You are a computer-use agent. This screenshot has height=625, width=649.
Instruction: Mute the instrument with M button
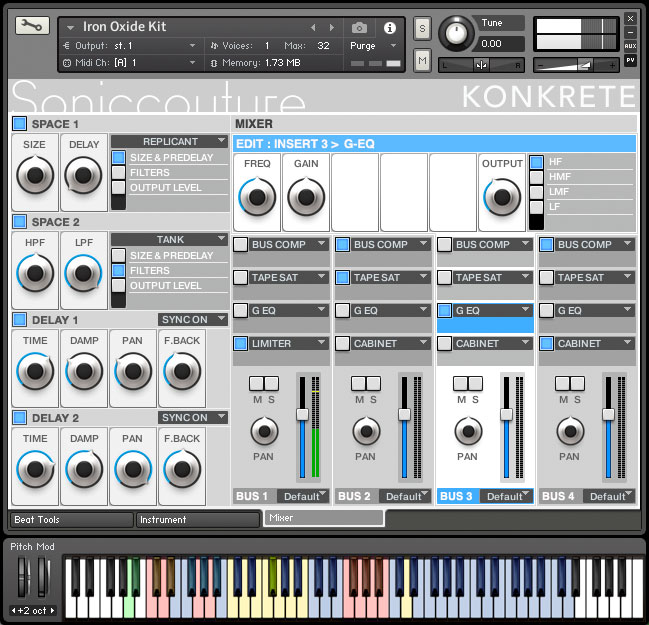click(x=422, y=61)
